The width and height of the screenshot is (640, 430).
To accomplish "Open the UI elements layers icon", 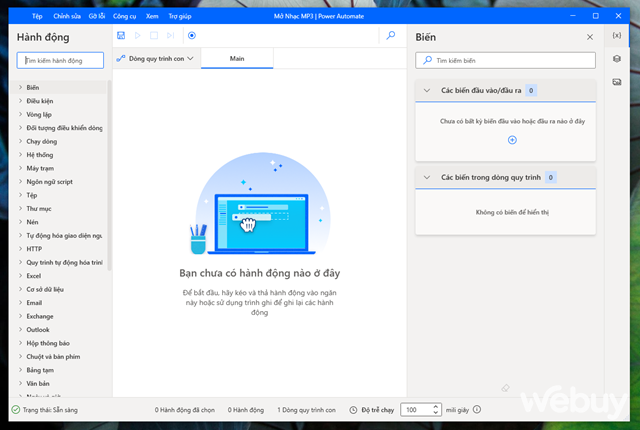I will click(617, 59).
